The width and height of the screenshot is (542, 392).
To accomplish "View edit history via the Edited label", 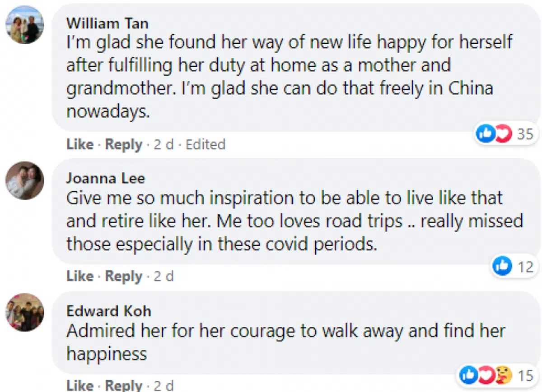I will (206, 144).
